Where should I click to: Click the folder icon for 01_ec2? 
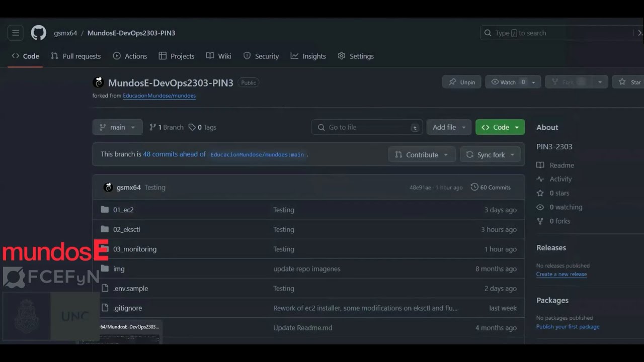105,210
